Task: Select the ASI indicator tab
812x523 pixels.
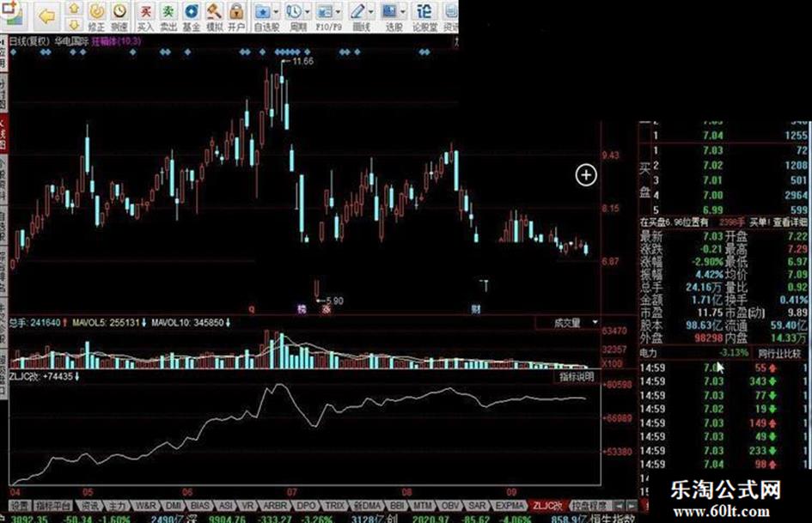Action: pyautogui.click(x=225, y=505)
